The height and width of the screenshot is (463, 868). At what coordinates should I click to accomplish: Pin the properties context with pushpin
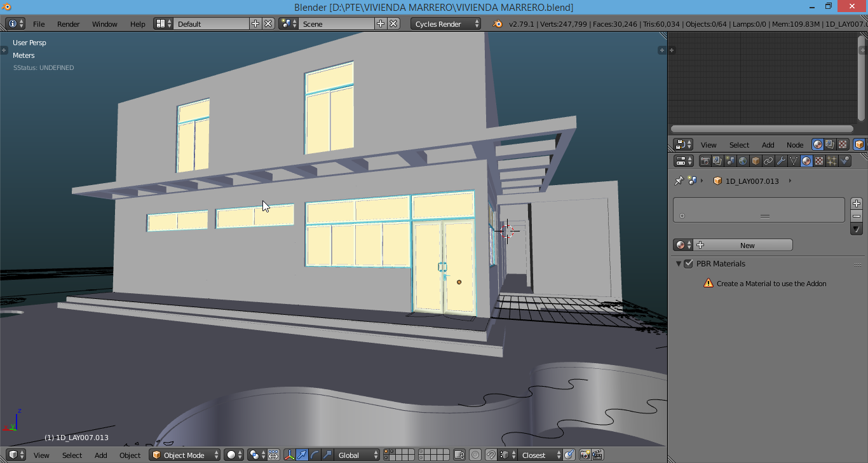coord(679,181)
